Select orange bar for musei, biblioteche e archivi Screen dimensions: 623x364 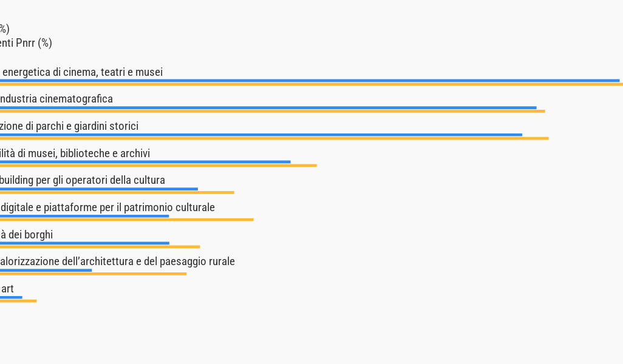click(158, 166)
